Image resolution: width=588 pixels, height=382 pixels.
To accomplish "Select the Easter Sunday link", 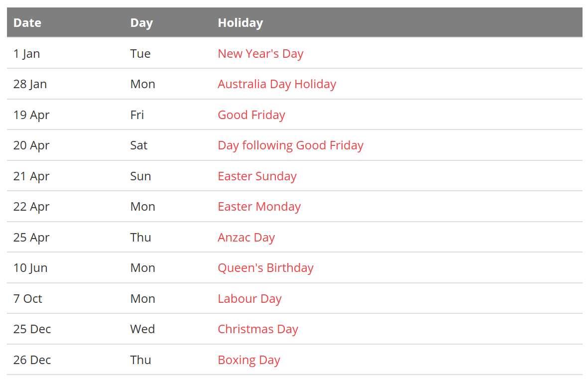I will [x=257, y=176].
